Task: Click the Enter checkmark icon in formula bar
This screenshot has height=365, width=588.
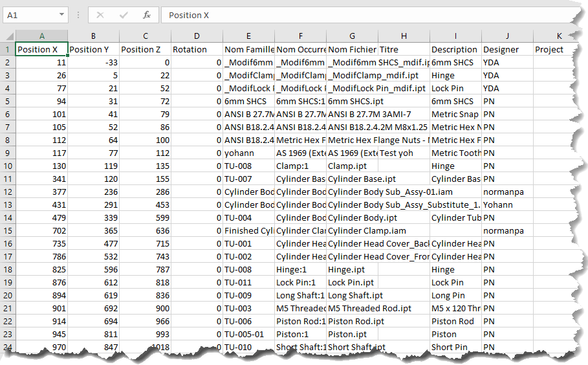Action: 124,15
